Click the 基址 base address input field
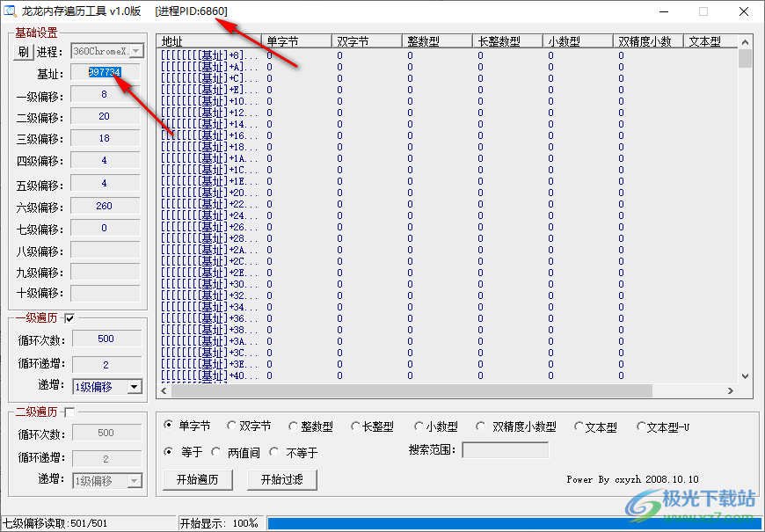The width and height of the screenshot is (765, 532). click(x=104, y=73)
